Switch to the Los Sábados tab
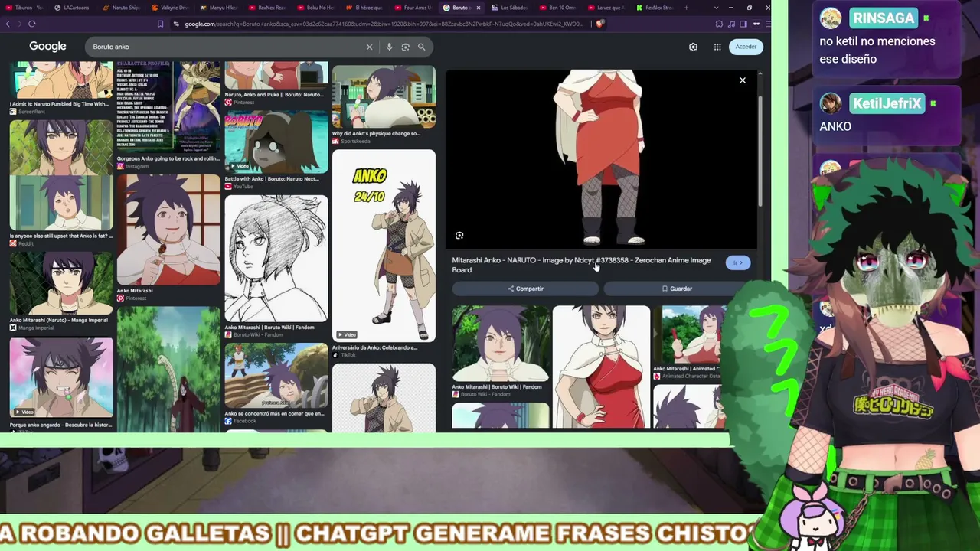Image resolution: width=980 pixels, height=551 pixels. 511,8
